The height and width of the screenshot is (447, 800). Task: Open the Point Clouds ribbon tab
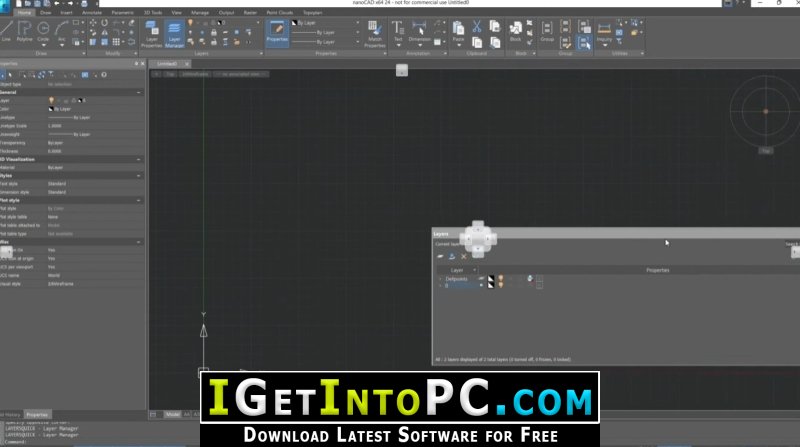(x=280, y=12)
